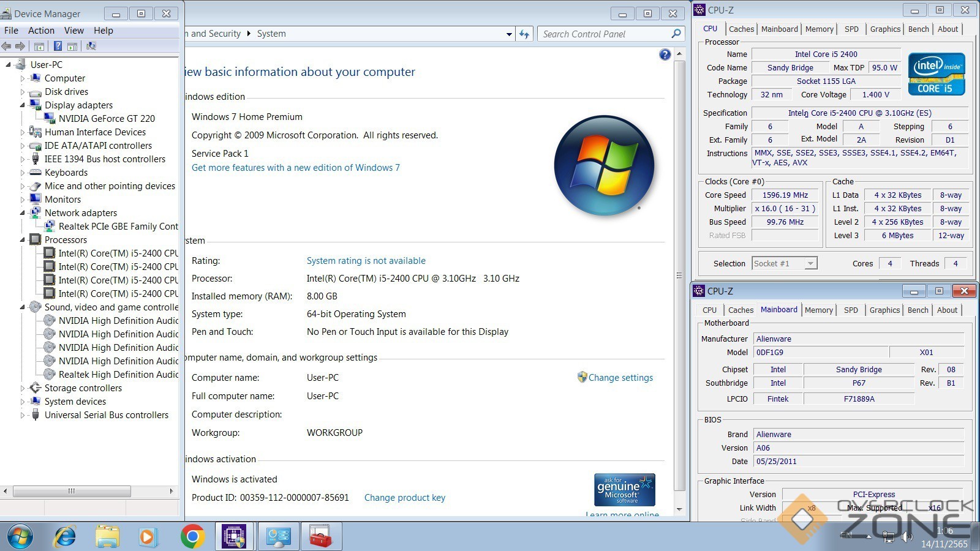Collapse the Processors tree node
The height and width of the screenshot is (551, 980).
coord(23,240)
